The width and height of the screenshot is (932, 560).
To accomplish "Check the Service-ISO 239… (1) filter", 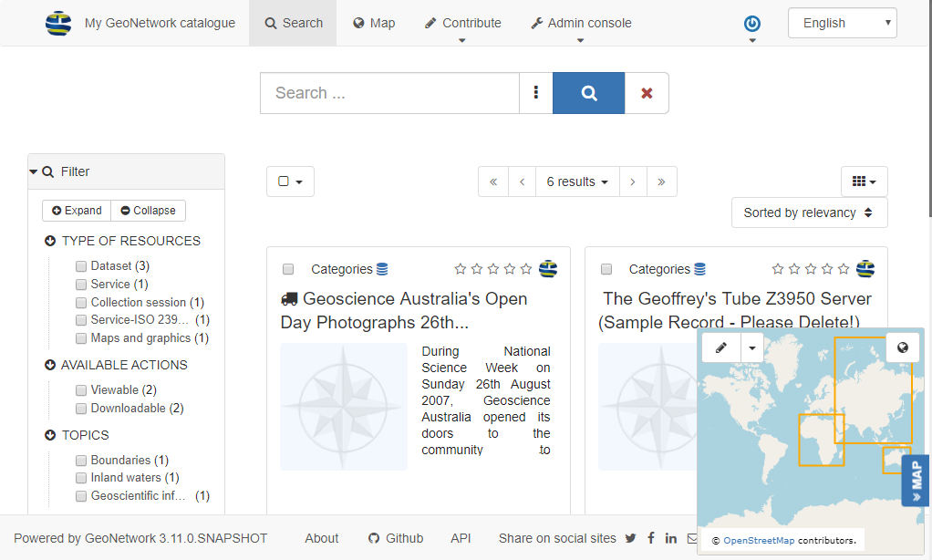I will coord(81,320).
